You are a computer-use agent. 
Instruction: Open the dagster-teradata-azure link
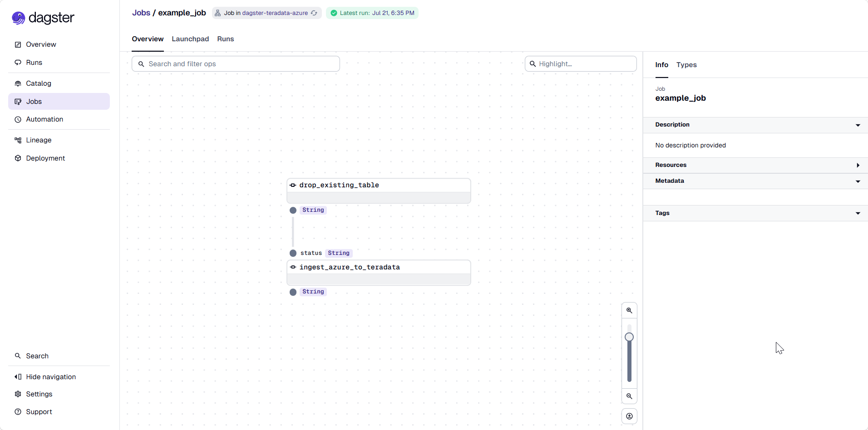(275, 13)
